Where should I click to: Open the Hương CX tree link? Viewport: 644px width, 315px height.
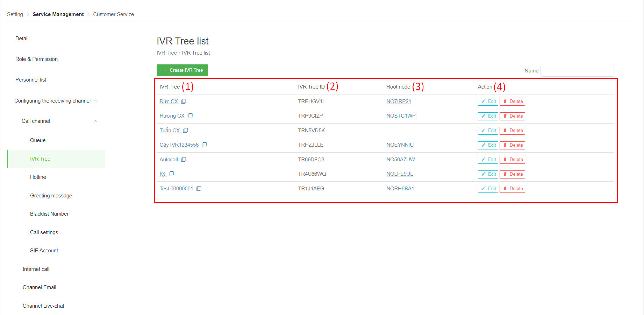click(172, 116)
